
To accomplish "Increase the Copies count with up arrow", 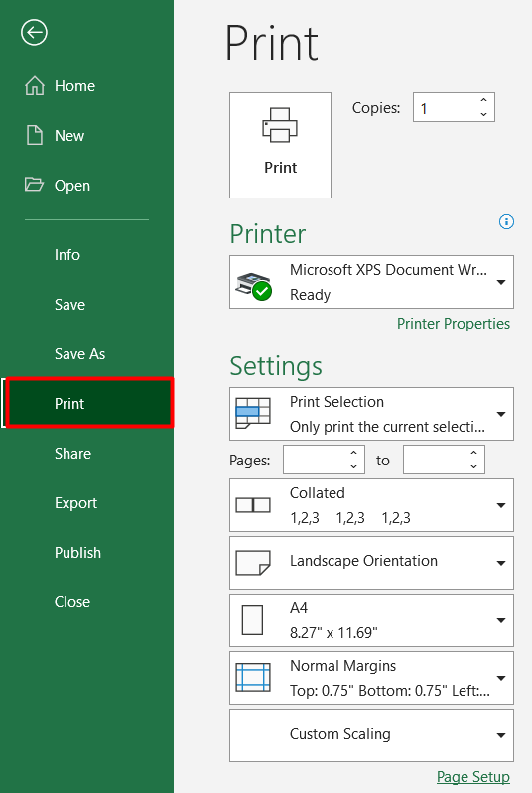I will pos(484,100).
